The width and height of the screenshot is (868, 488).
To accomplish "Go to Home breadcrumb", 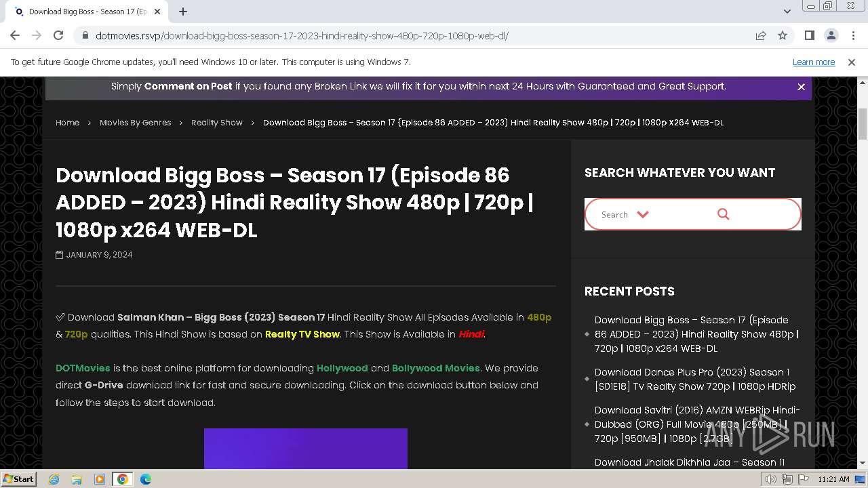I will coord(67,123).
